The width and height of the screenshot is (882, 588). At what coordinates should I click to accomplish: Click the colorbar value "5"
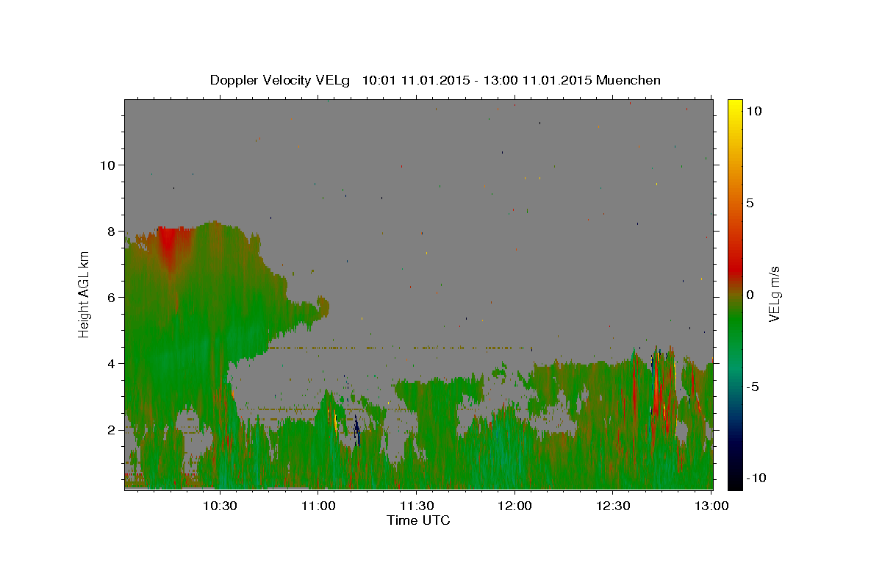[x=749, y=203]
